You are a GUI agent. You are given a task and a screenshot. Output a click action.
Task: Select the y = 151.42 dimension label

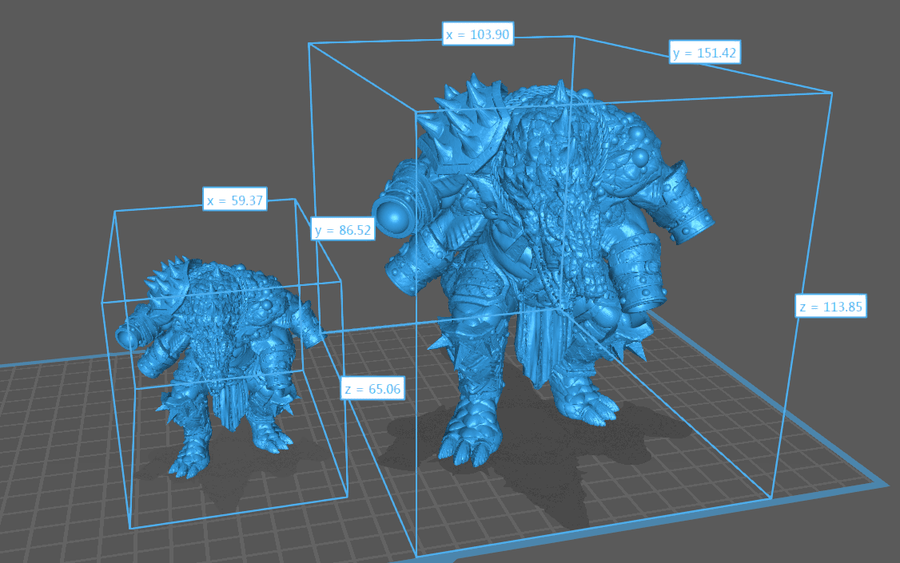click(704, 53)
